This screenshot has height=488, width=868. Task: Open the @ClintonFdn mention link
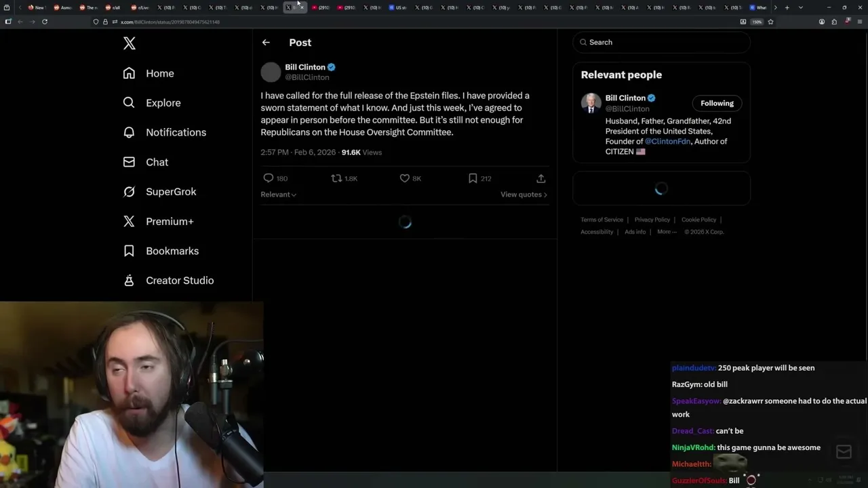point(667,141)
